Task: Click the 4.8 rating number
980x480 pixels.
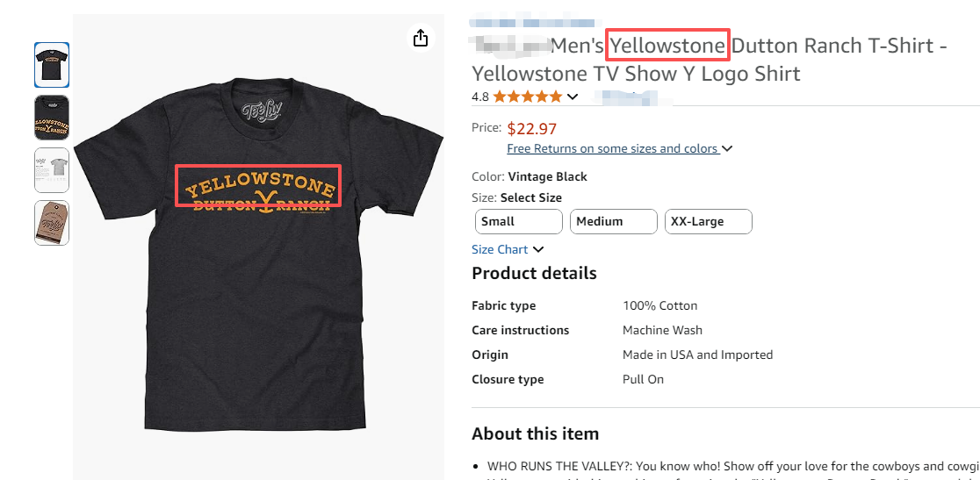Action: point(480,97)
